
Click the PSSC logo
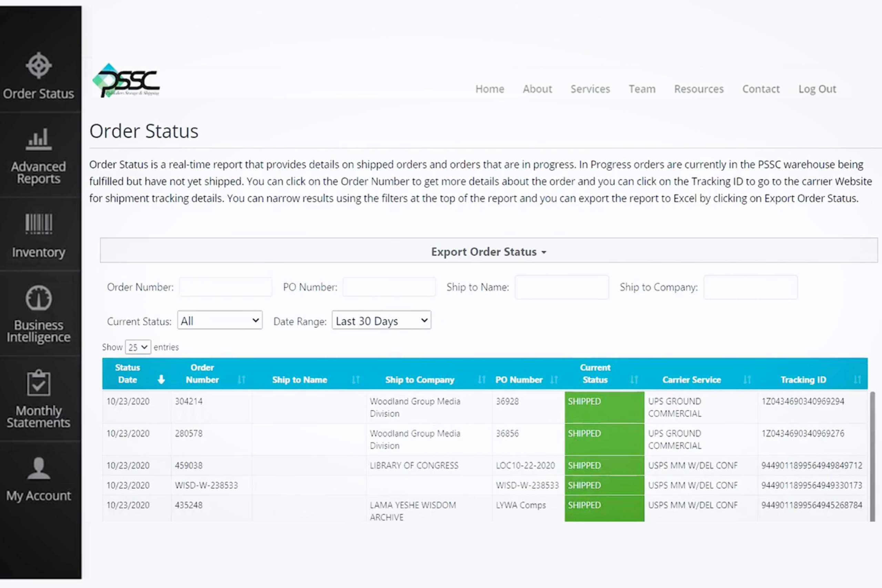pyautogui.click(x=127, y=81)
